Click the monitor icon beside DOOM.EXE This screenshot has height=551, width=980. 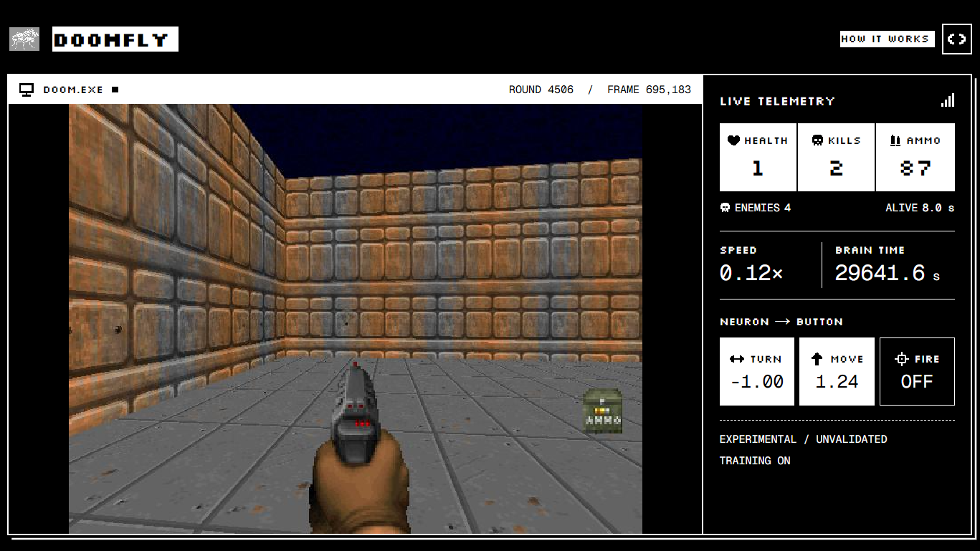(27, 90)
